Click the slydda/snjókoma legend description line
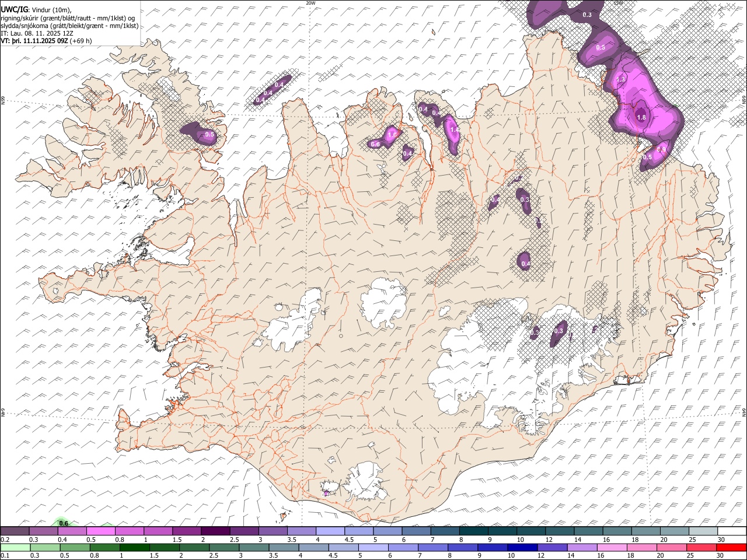This screenshot has height=560, width=747. pyautogui.click(x=69, y=26)
